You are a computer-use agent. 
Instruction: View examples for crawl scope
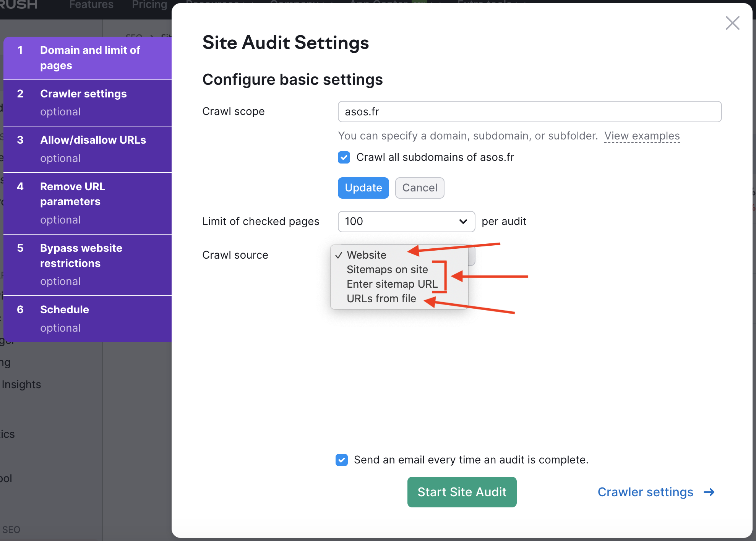click(x=642, y=135)
